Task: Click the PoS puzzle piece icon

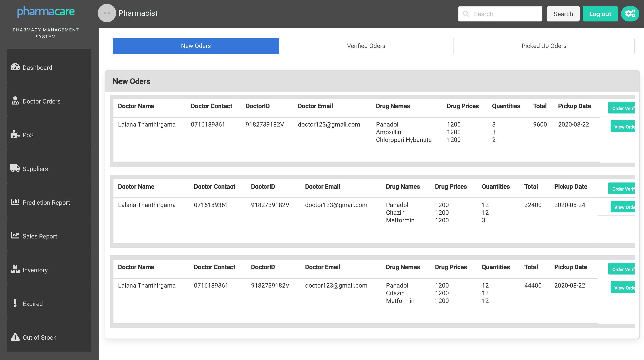Action: pyautogui.click(x=15, y=135)
